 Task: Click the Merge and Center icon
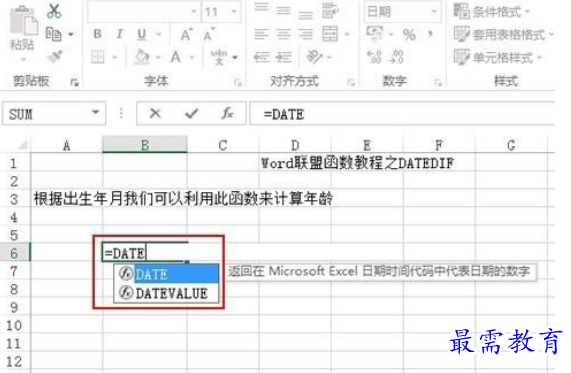[330, 34]
